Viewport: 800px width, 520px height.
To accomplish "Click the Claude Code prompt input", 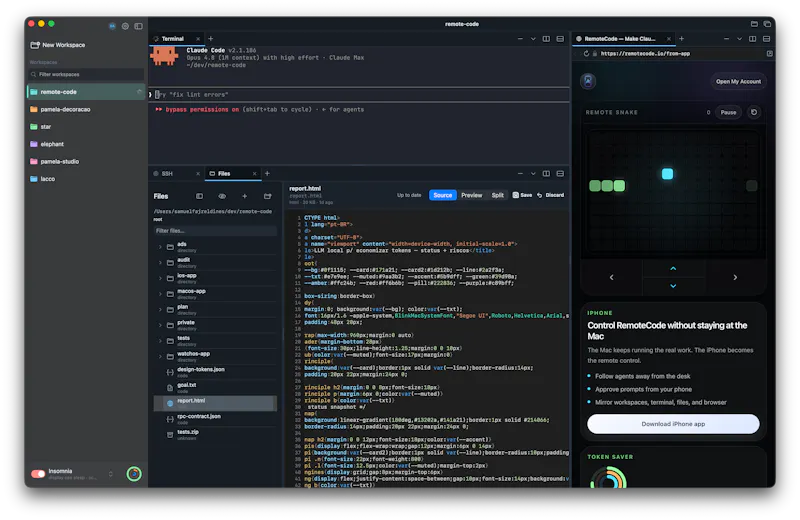I will pyautogui.click(x=361, y=94).
